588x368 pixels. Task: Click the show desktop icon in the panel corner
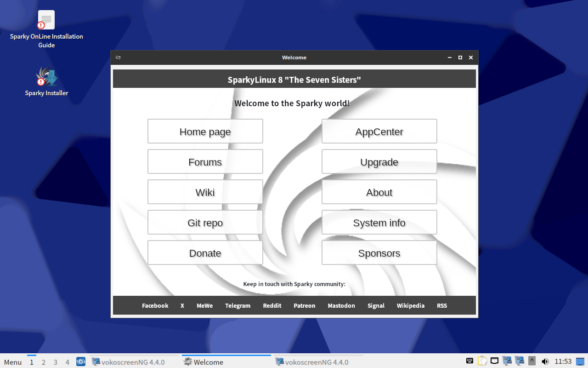click(x=581, y=362)
